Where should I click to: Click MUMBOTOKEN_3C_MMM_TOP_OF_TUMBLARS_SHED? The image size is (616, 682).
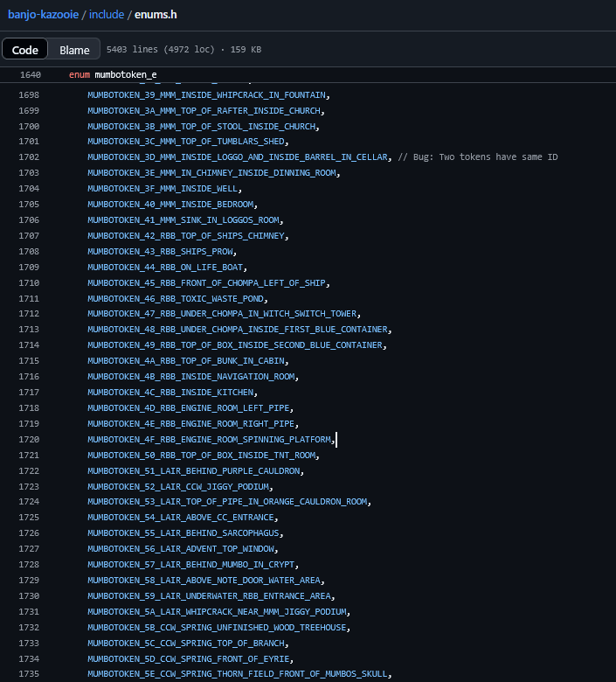click(x=186, y=142)
